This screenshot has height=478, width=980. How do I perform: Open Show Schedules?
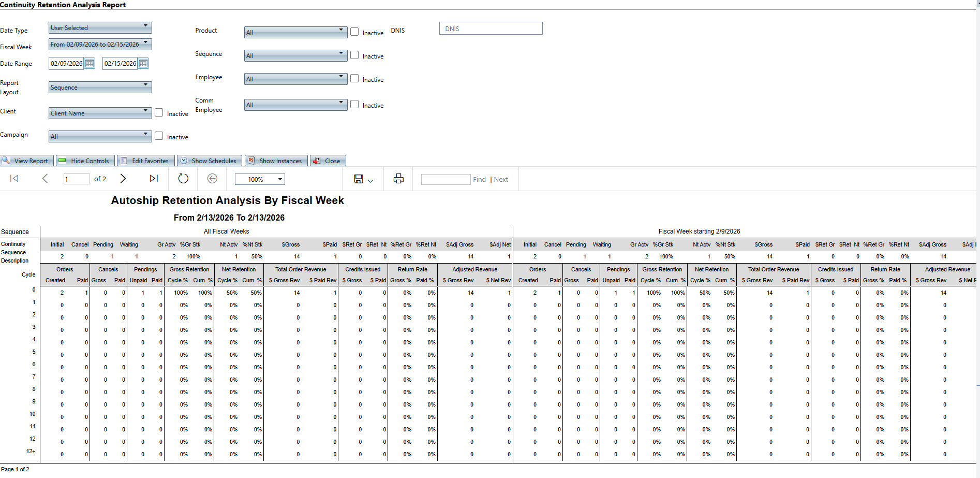(209, 161)
